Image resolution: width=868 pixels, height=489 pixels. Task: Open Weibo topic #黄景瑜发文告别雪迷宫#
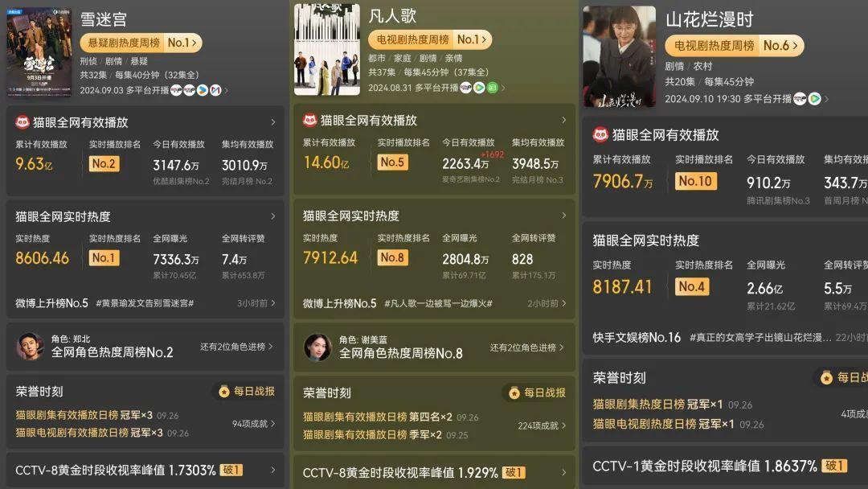tap(145, 303)
